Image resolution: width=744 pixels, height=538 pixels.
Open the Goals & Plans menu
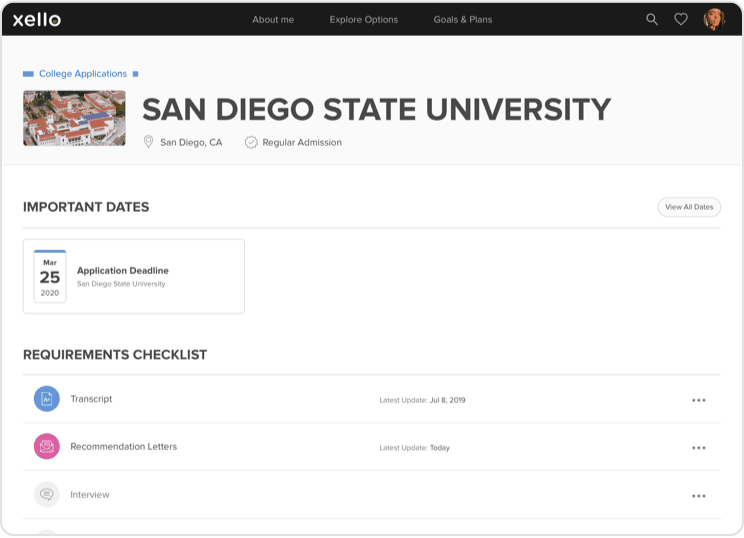(x=463, y=19)
